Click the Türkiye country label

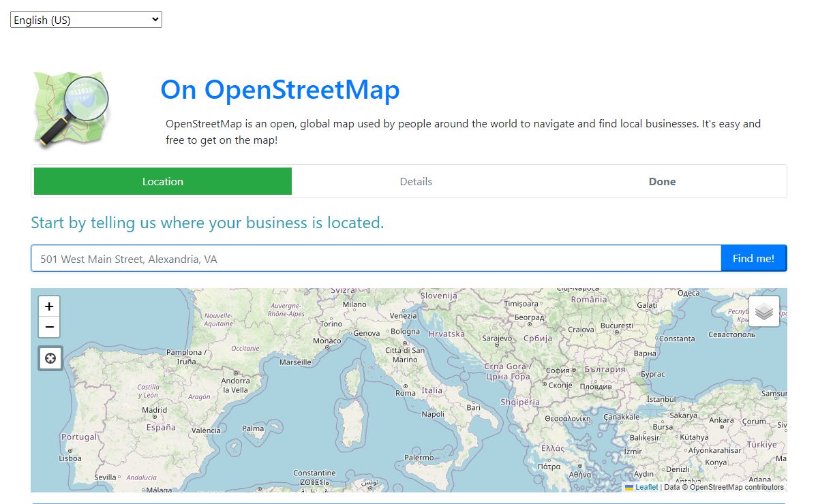click(761, 444)
